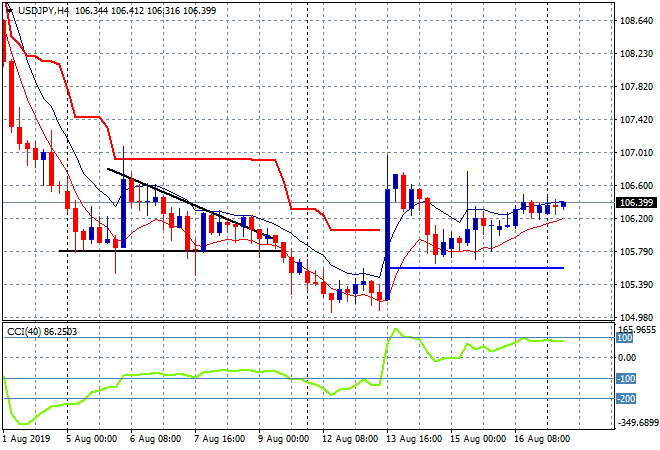Click the 165.9655 CCI scale maximum value
The image size is (660, 450).
(x=637, y=330)
